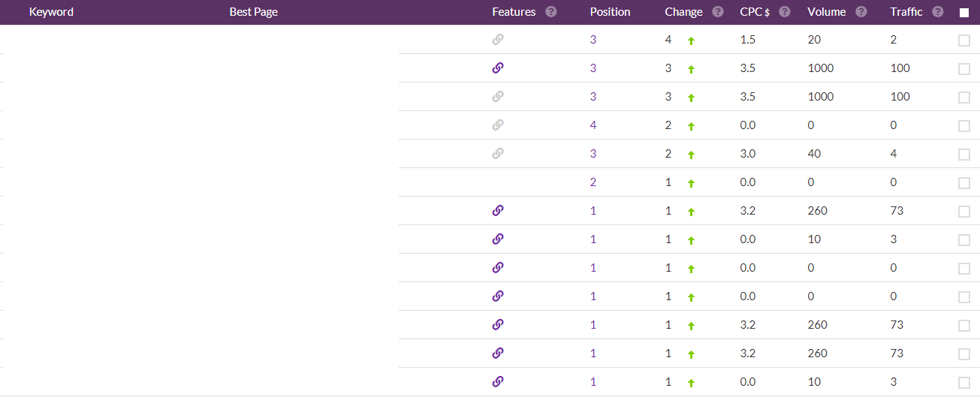
Task: Click the purple link icon in the last row
Action: pos(497,382)
